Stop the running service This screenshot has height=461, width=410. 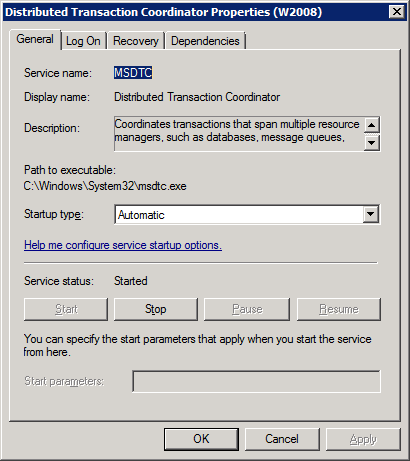point(156,309)
